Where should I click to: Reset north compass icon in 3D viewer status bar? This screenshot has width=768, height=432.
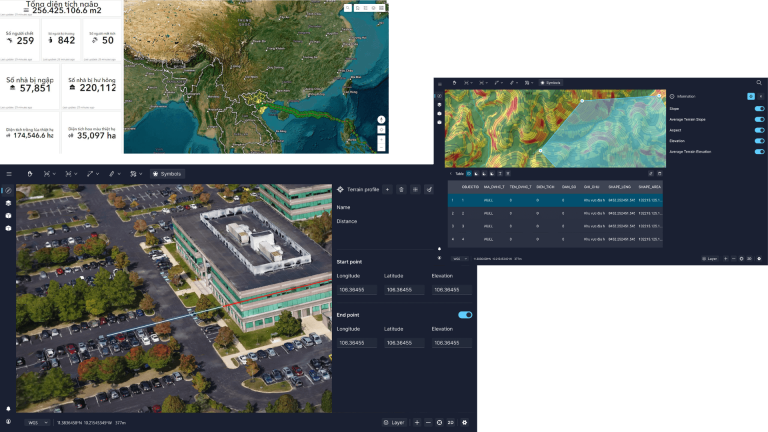(x=439, y=422)
